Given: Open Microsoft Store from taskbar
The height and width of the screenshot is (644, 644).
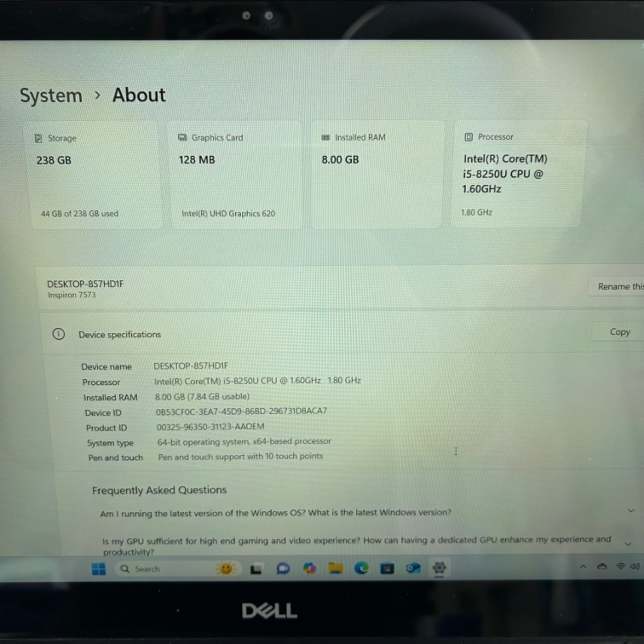Looking at the screenshot, I should click(x=387, y=568).
